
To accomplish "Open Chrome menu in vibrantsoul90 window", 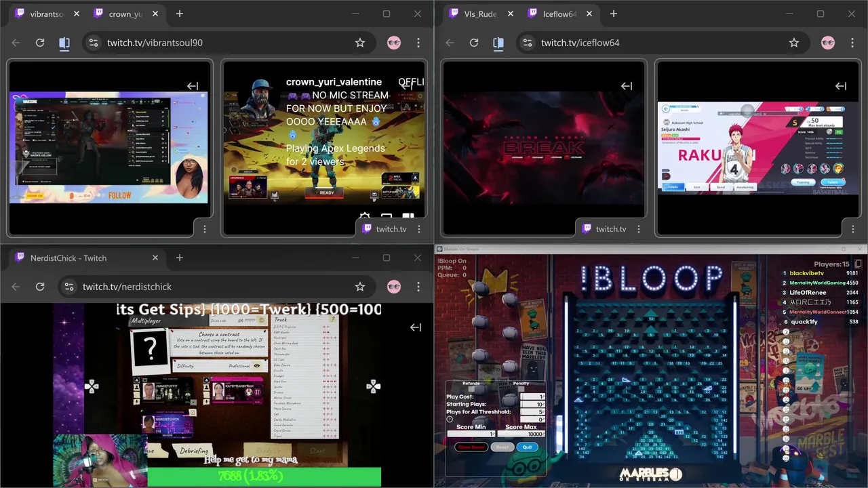I will pos(418,43).
